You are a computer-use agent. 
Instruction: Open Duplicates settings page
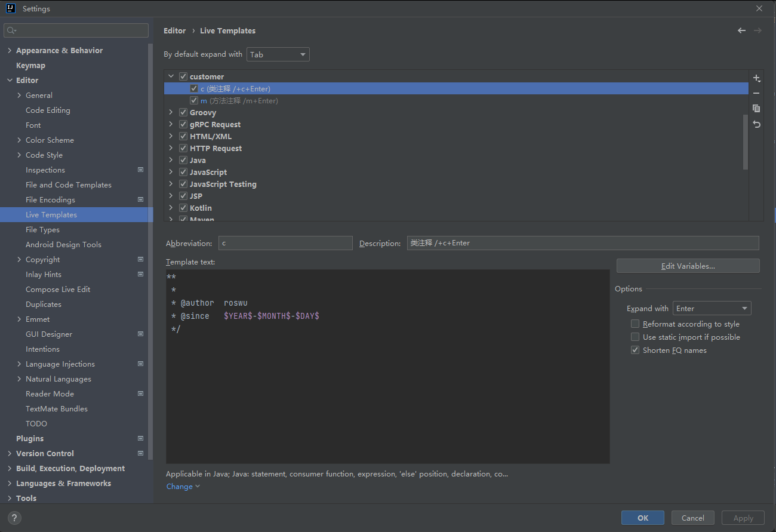(44, 304)
